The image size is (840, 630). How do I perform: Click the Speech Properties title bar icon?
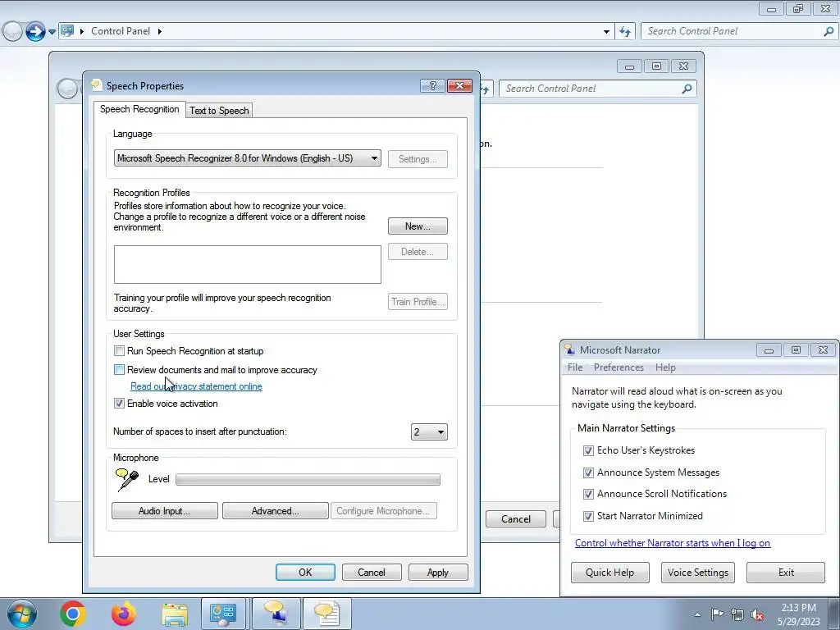[x=97, y=84]
